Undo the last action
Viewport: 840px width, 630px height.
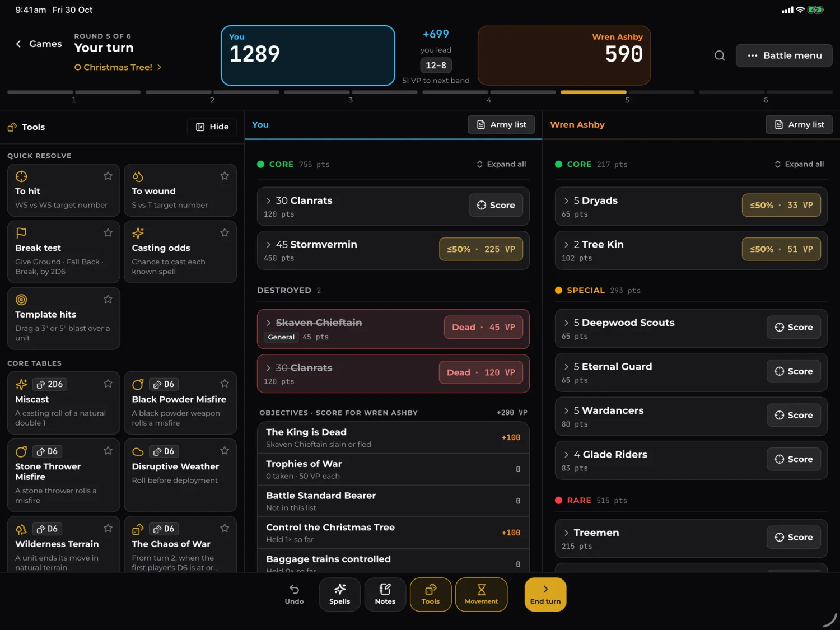[x=294, y=595]
